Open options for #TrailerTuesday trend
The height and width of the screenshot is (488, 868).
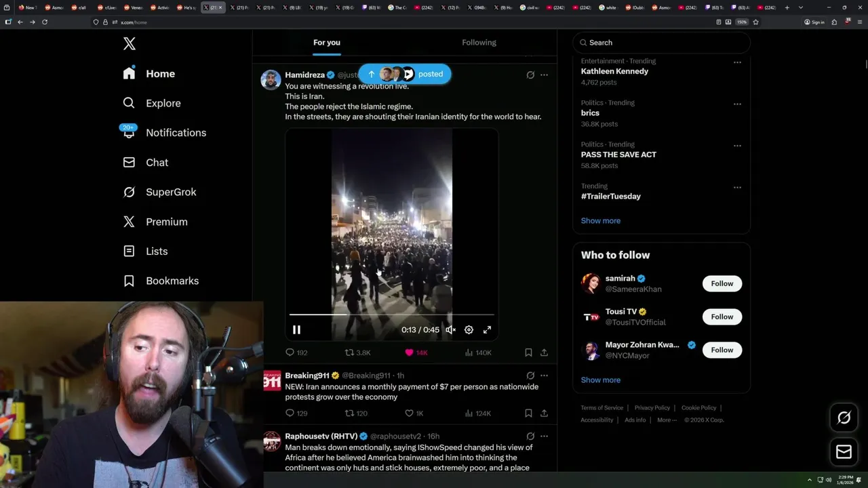(x=737, y=187)
